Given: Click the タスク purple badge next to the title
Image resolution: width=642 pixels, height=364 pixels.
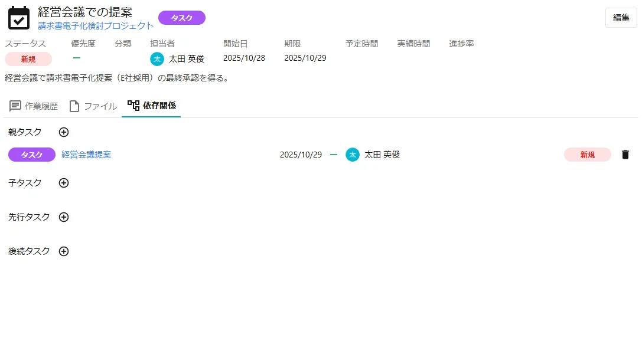Looking at the screenshot, I should pos(181,18).
